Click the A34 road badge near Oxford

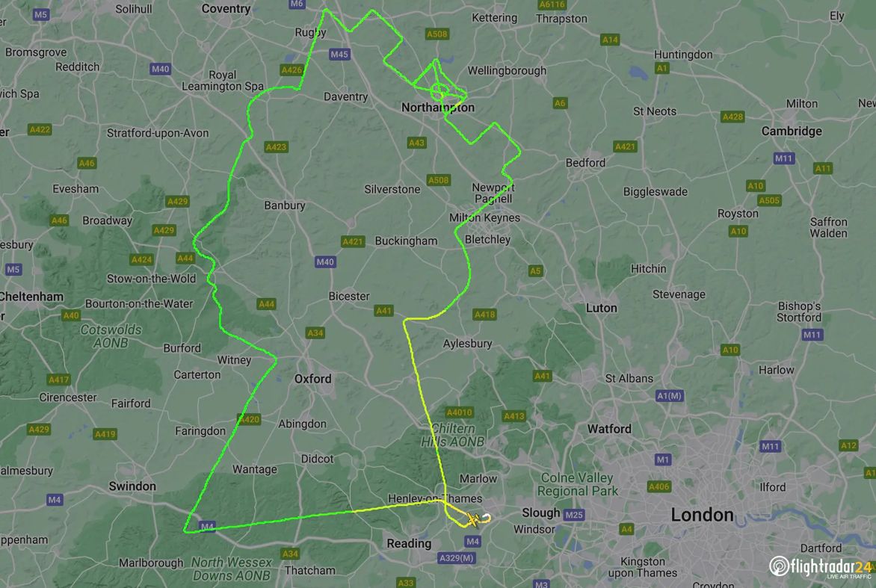tap(315, 332)
